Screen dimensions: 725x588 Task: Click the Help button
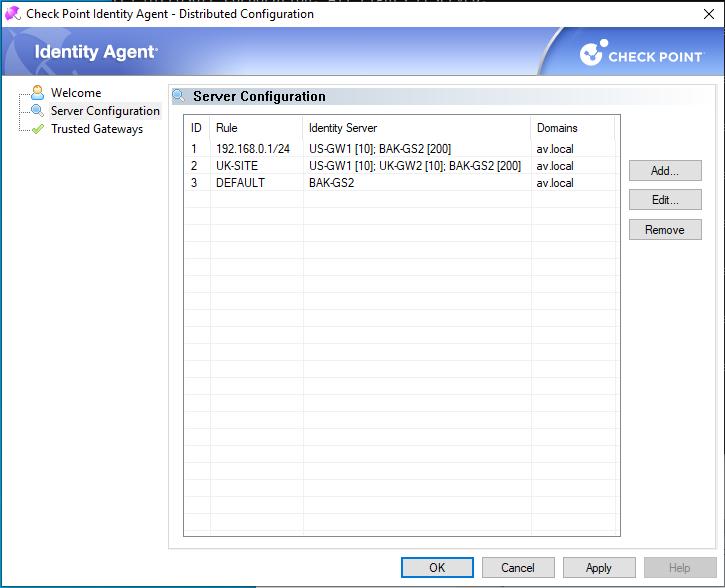click(680, 567)
